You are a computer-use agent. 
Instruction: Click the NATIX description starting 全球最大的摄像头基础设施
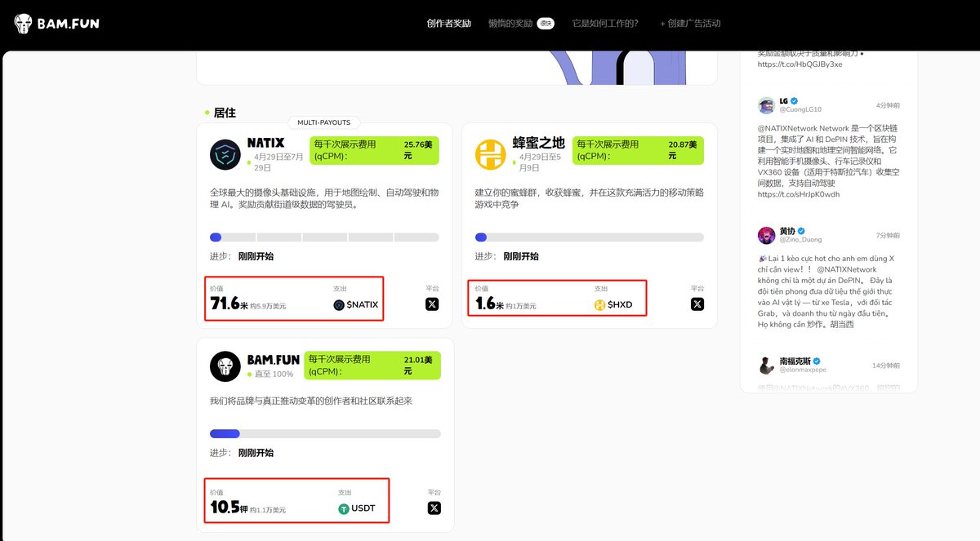pos(324,198)
